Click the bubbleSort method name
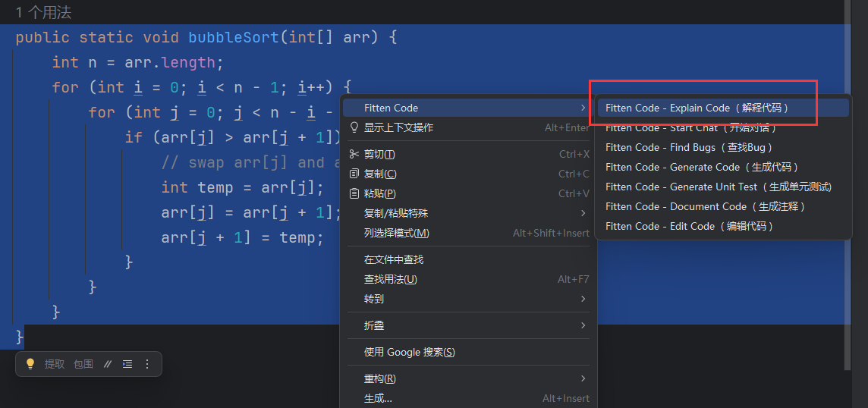The width and height of the screenshot is (868, 408). pos(234,38)
